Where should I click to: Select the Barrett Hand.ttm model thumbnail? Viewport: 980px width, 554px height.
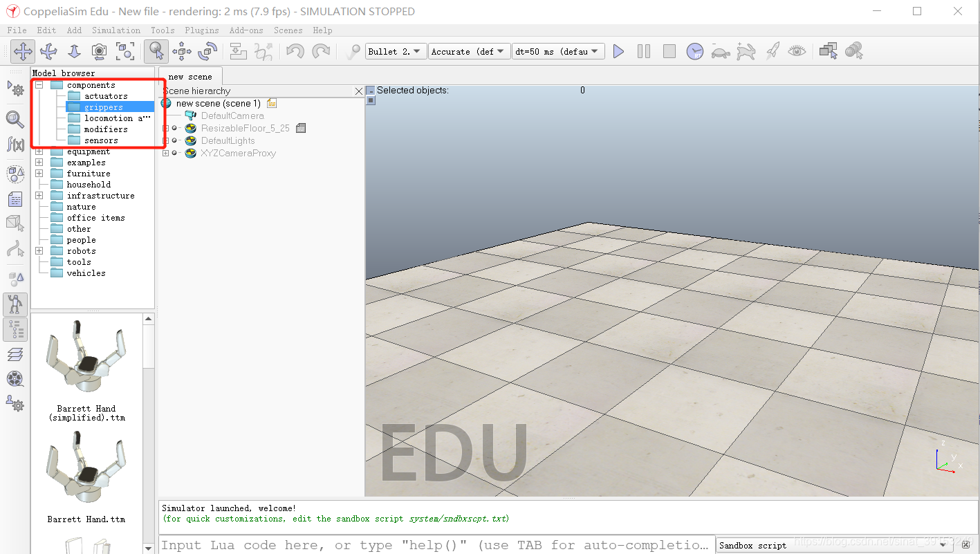(86, 477)
